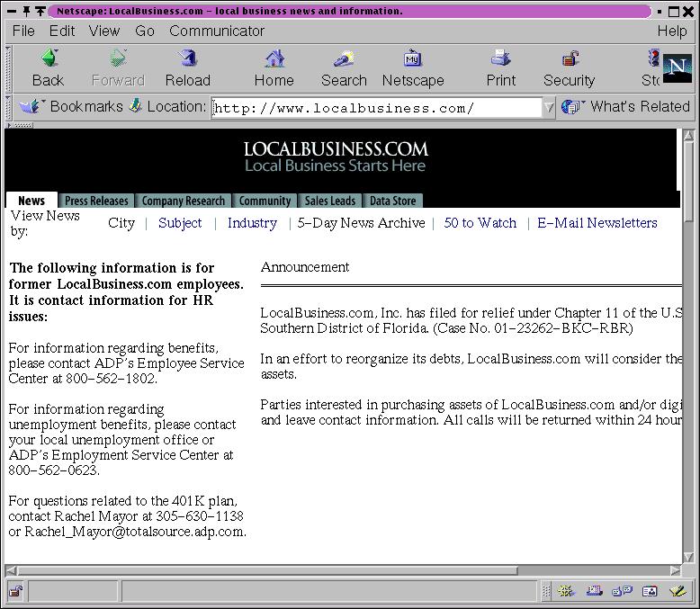The width and height of the screenshot is (700, 609).
Task: Open Navigator from component bar
Action: tap(566, 592)
